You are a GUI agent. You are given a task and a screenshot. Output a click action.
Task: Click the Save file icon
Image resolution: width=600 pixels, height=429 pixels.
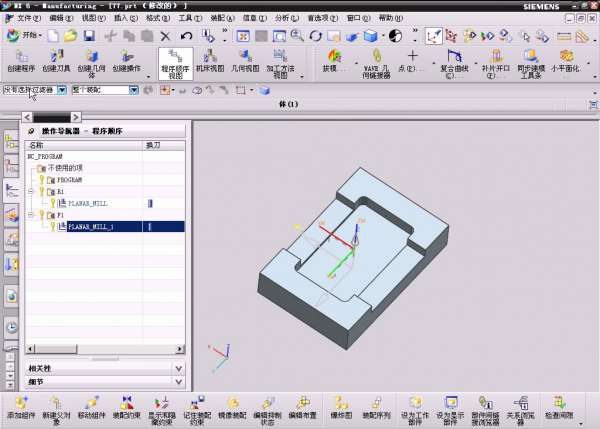89,36
